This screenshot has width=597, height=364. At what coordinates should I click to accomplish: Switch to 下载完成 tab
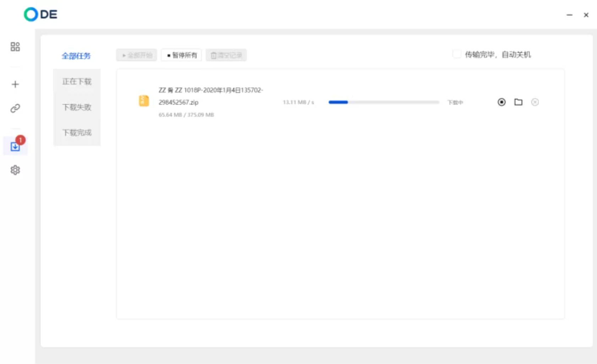(77, 133)
